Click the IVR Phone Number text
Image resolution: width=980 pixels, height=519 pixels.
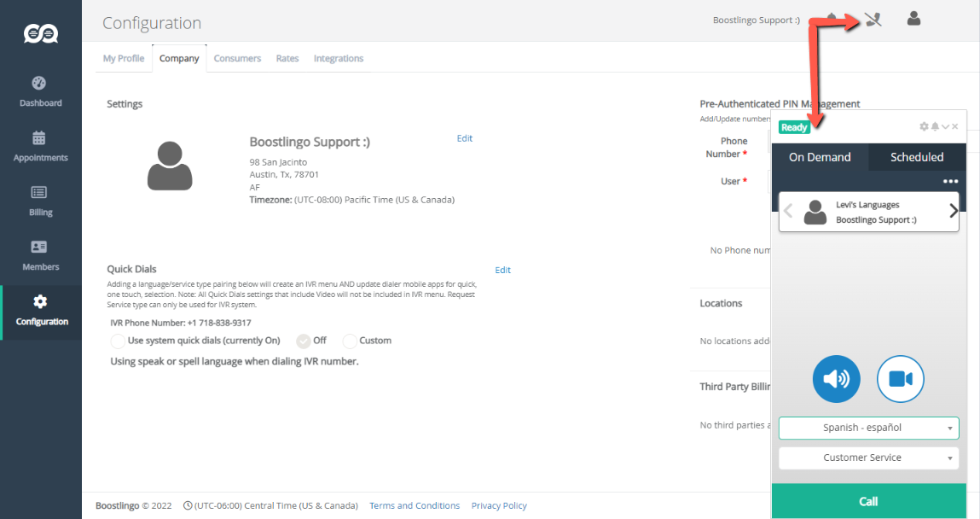coord(181,324)
